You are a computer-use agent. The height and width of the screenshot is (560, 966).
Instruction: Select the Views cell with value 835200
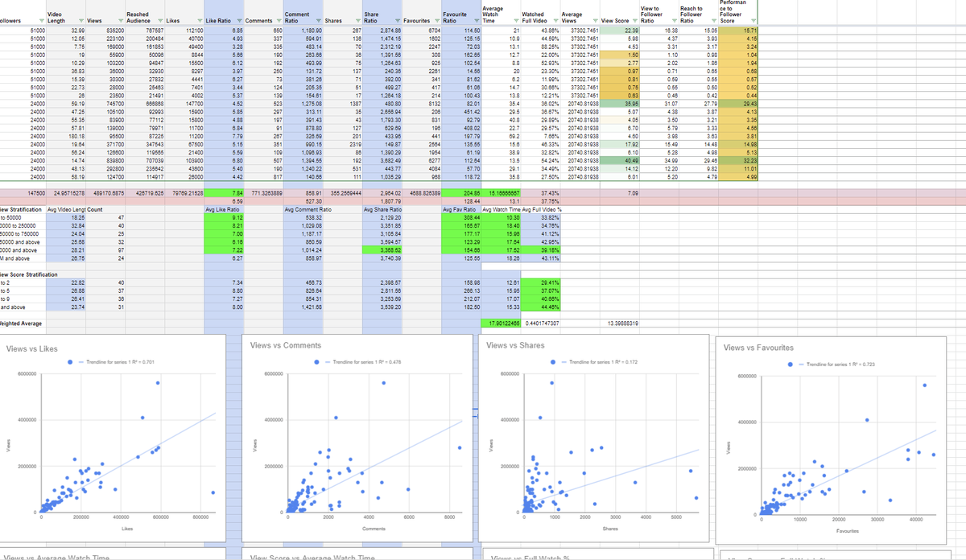tap(105, 29)
